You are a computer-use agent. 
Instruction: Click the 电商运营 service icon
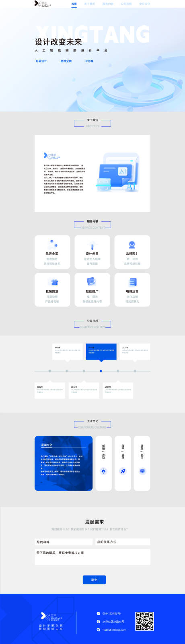pos(132,282)
